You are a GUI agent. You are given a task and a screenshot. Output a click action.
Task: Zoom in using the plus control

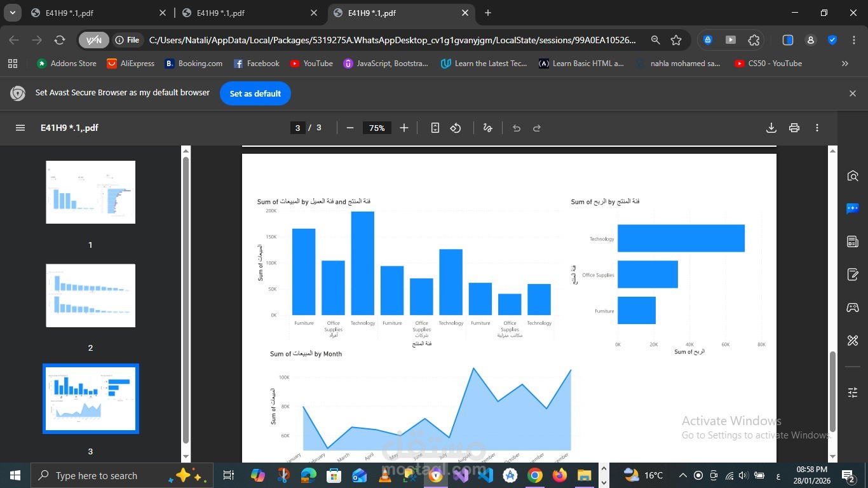(x=403, y=128)
